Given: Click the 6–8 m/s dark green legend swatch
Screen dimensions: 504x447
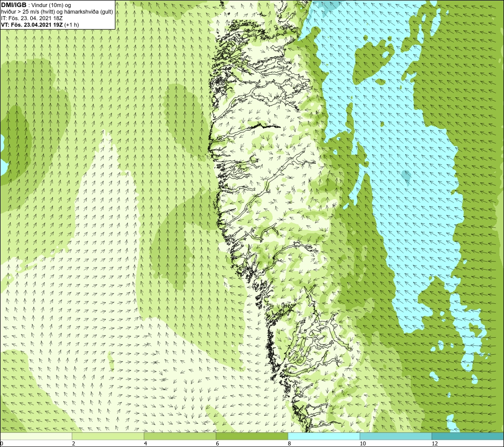Looking at the screenshot, I should coord(252,436).
